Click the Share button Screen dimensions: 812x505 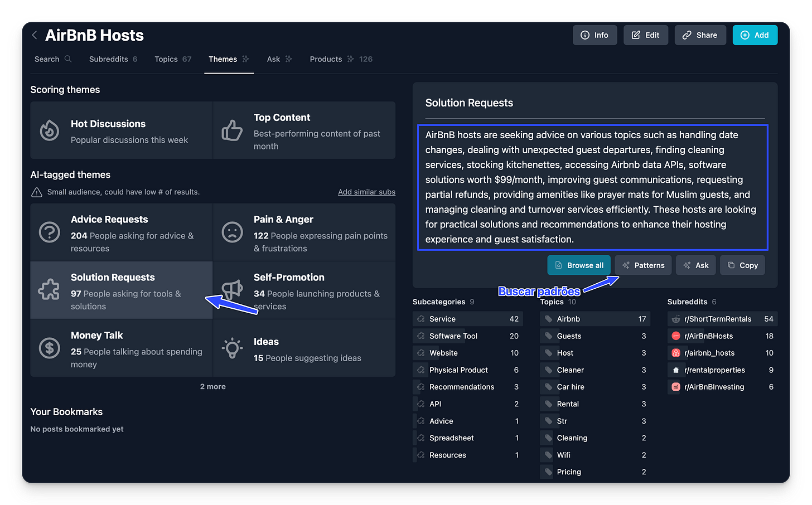700,35
